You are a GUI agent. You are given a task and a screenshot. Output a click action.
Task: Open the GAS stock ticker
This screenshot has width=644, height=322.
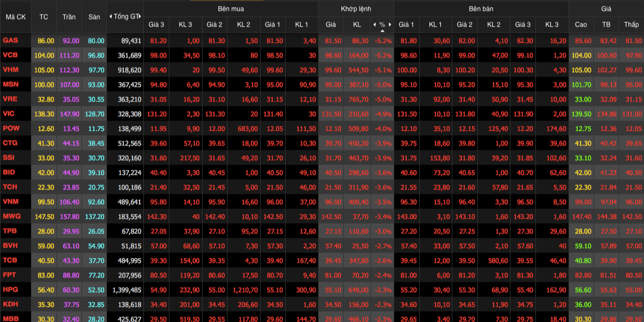tap(10, 41)
